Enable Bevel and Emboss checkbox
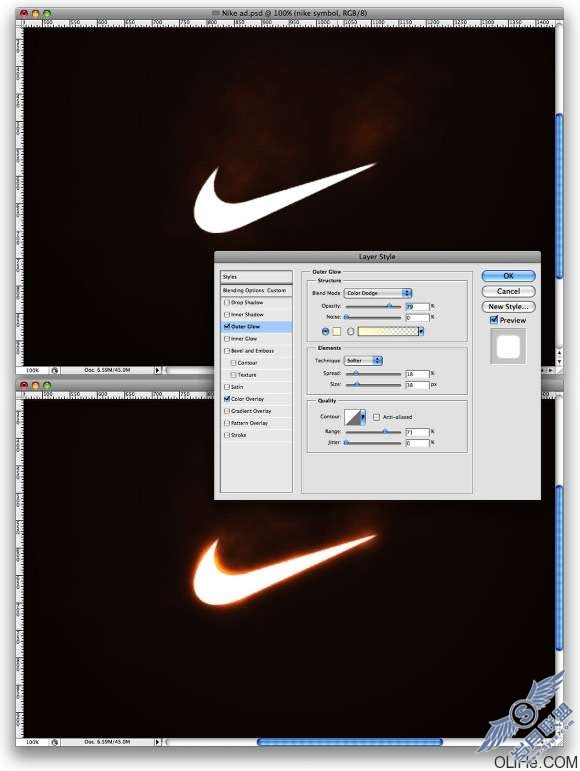Viewport: 580px width, 771px height. (227, 351)
